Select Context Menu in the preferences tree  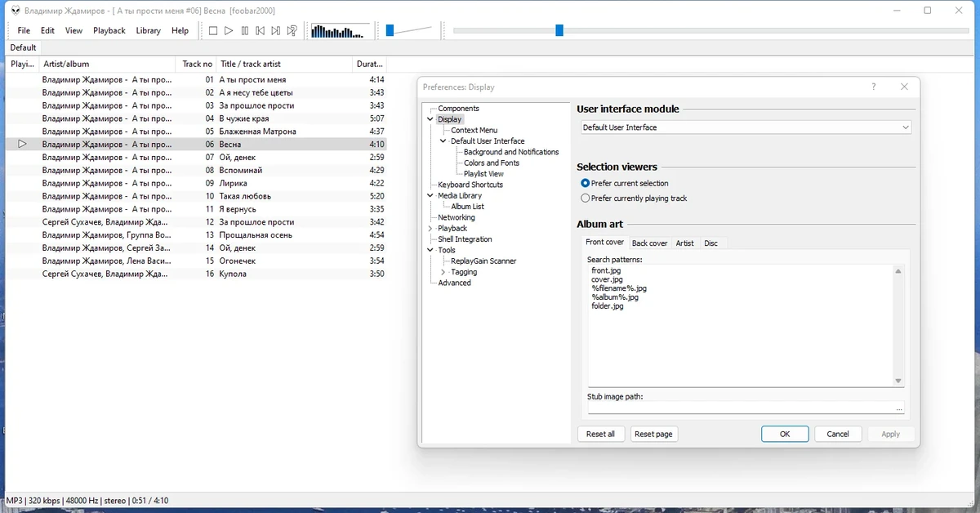click(x=474, y=130)
